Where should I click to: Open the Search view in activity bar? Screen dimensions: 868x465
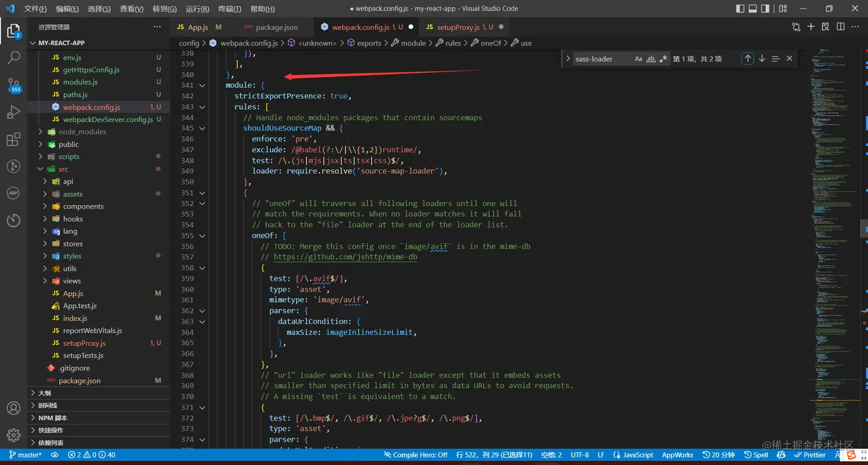coord(14,57)
